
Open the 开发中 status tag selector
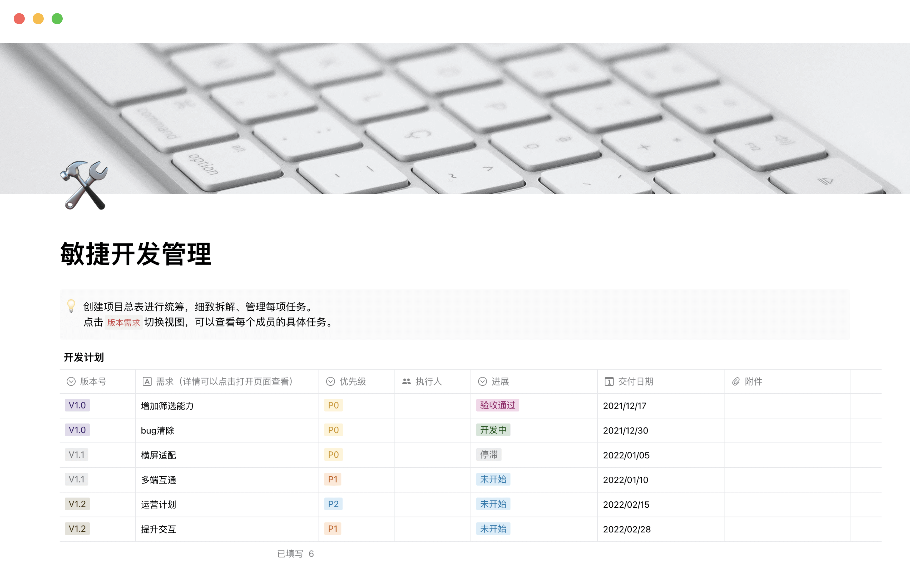(493, 430)
